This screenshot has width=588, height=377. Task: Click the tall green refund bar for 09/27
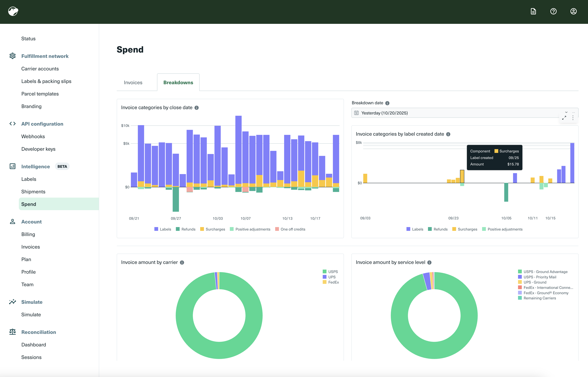tap(176, 199)
